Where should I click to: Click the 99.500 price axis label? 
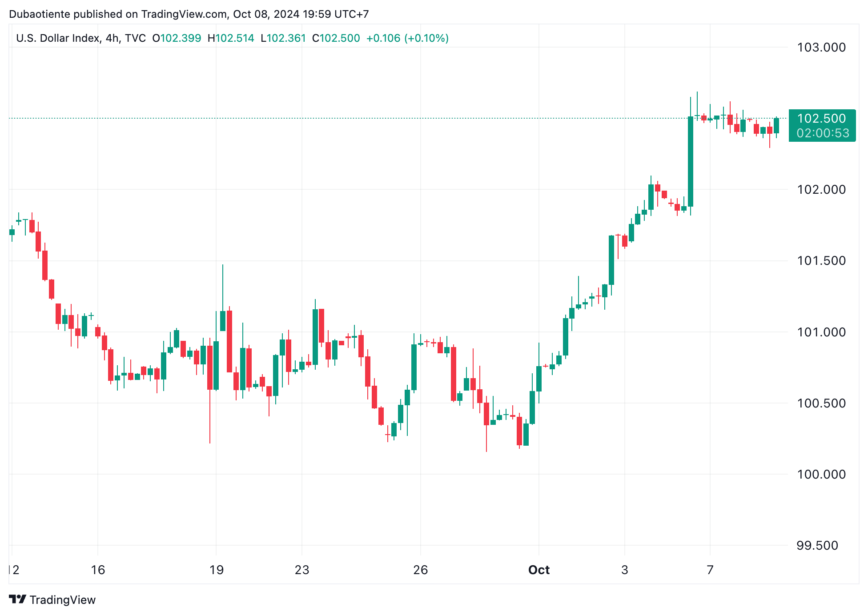(817, 545)
